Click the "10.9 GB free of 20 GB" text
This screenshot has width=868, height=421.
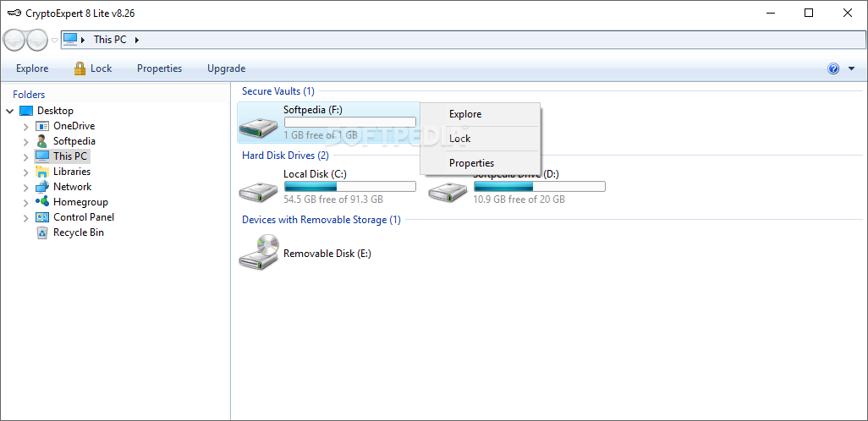[x=519, y=200]
